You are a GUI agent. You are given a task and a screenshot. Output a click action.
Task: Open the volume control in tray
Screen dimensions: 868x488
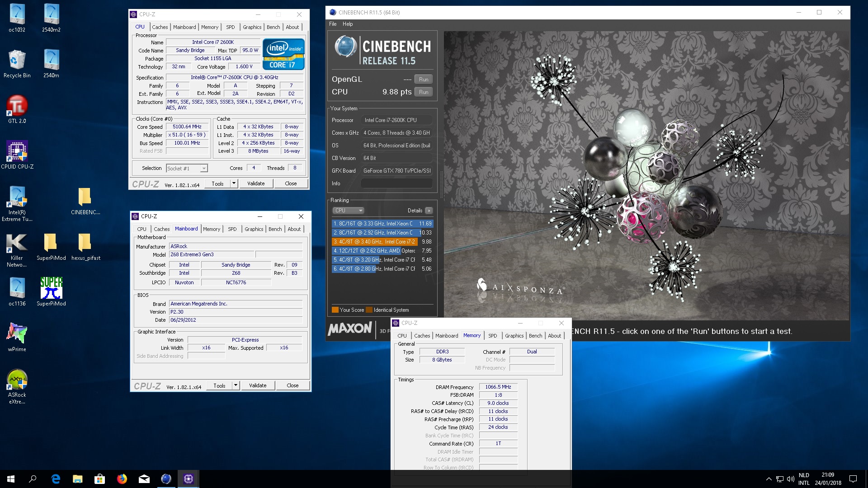point(791,479)
